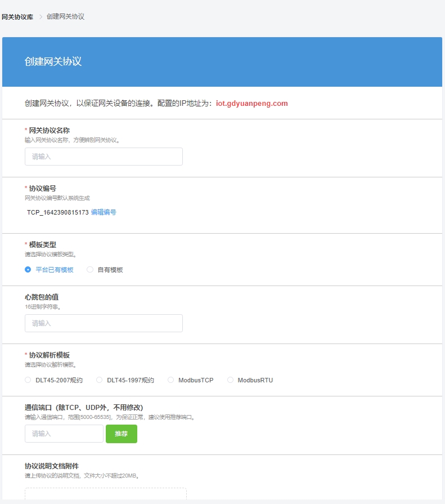Focus the 通信端口 input field
This screenshot has height=504, width=445.
click(64, 434)
